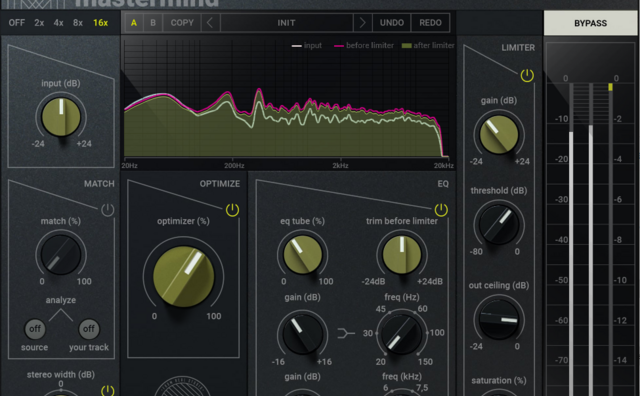Select 8x oversampling
This screenshot has width=640, height=396.
pyautogui.click(x=78, y=23)
